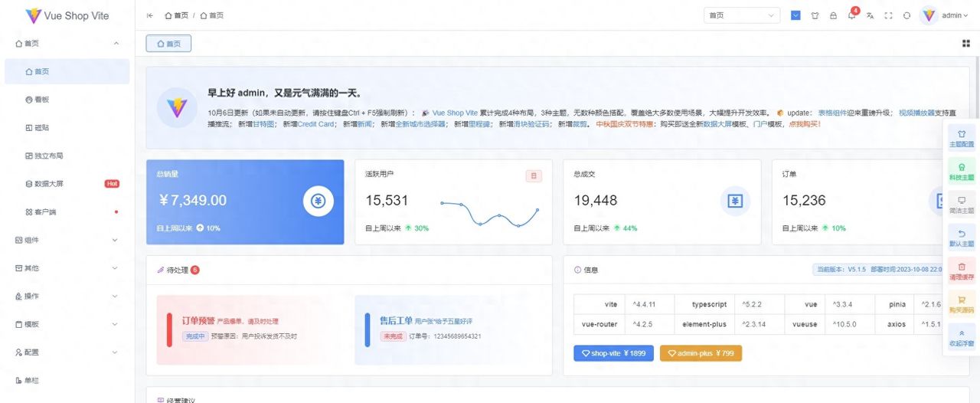This screenshot has height=403, width=980.
Task: Expand the 操作 sidebar group
Action: 67,296
